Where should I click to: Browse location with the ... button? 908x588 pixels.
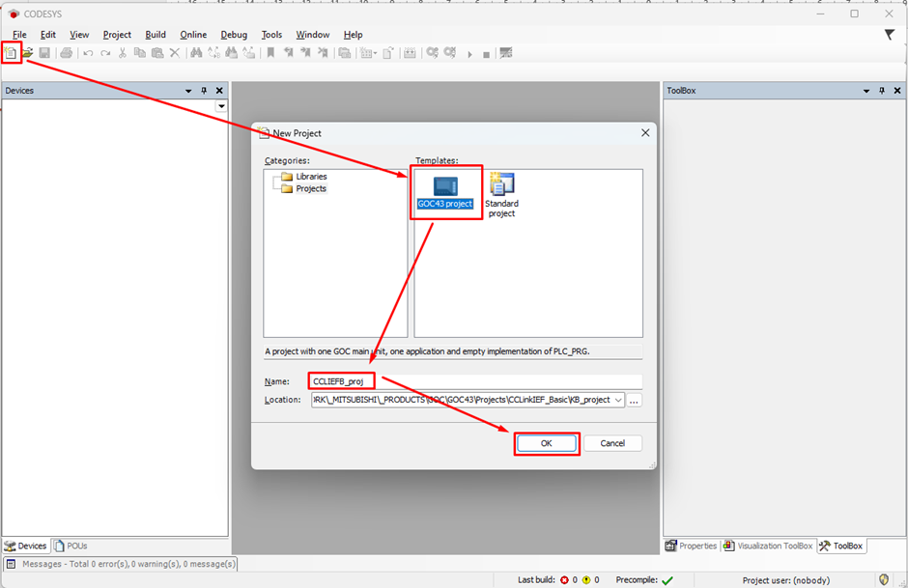coord(634,401)
